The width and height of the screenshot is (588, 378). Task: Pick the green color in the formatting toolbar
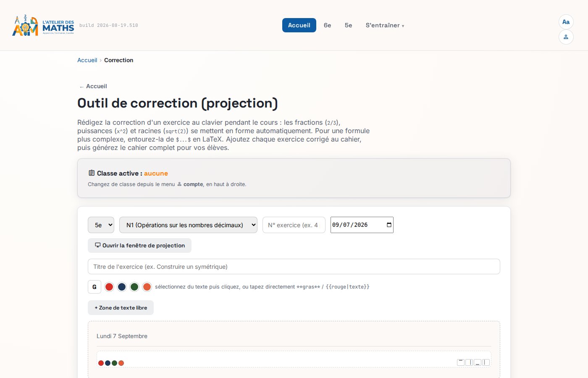point(134,287)
